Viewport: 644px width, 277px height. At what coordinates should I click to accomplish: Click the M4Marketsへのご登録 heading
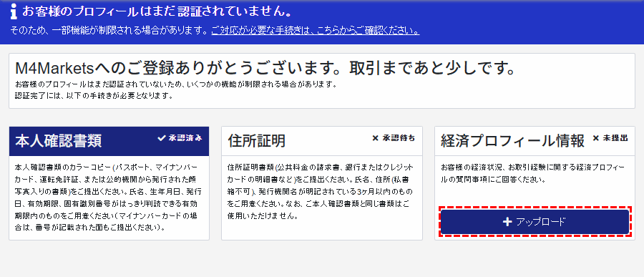pos(265,69)
